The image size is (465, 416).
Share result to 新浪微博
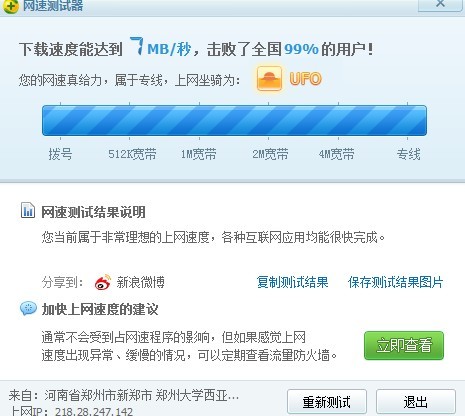(140, 282)
